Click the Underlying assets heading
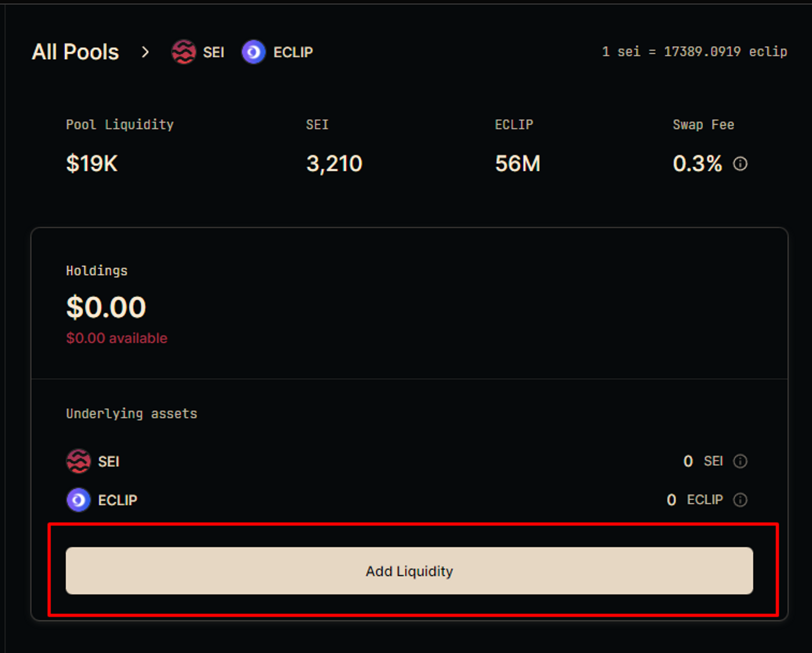Image resolution: width=812 pixels, height=653 pixels. [131, 414]
